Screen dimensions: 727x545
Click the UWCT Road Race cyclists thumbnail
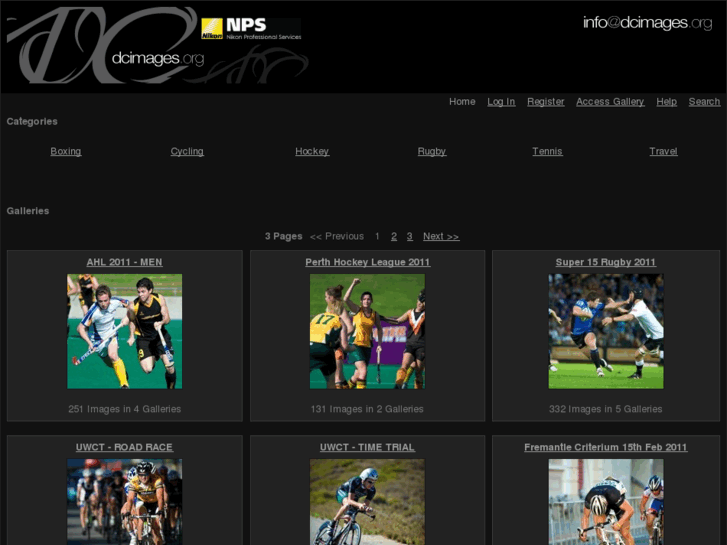124,502
